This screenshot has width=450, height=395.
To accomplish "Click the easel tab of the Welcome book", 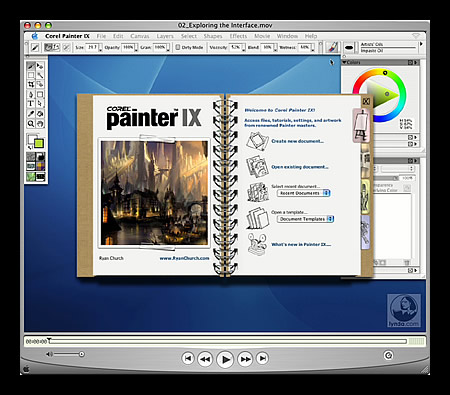I will [361, 126].
